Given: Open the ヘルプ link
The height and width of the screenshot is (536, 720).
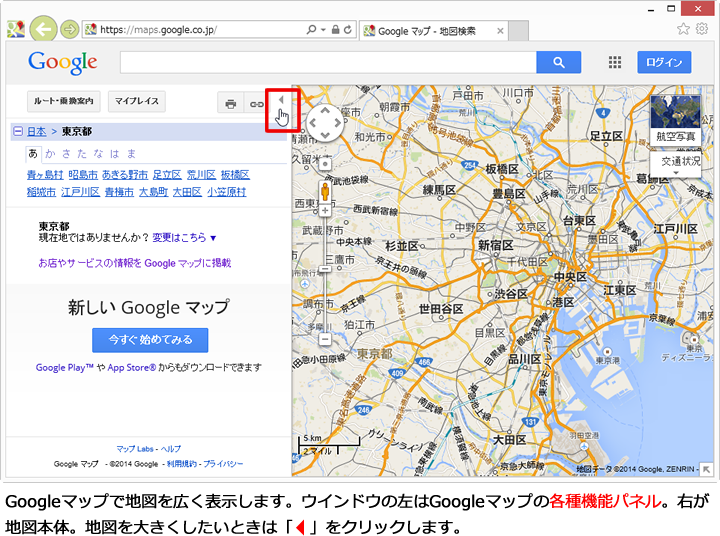Looking at the screenshot, I should (171, 449).
